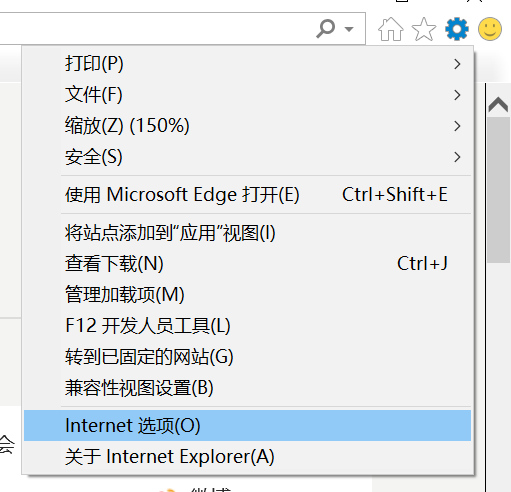Viewport: 511px width, 492px height.
Task: Click the Home house icon
Action: 390,29
